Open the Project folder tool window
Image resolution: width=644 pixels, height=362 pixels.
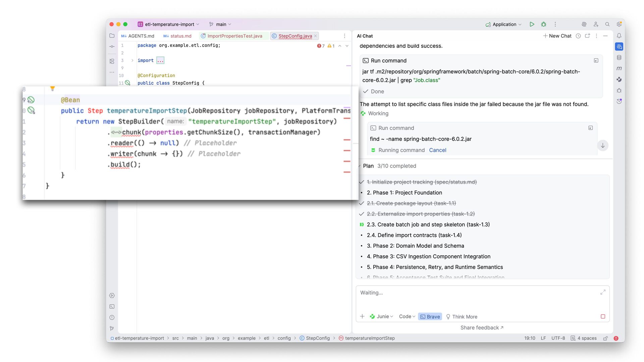[112, 36]
